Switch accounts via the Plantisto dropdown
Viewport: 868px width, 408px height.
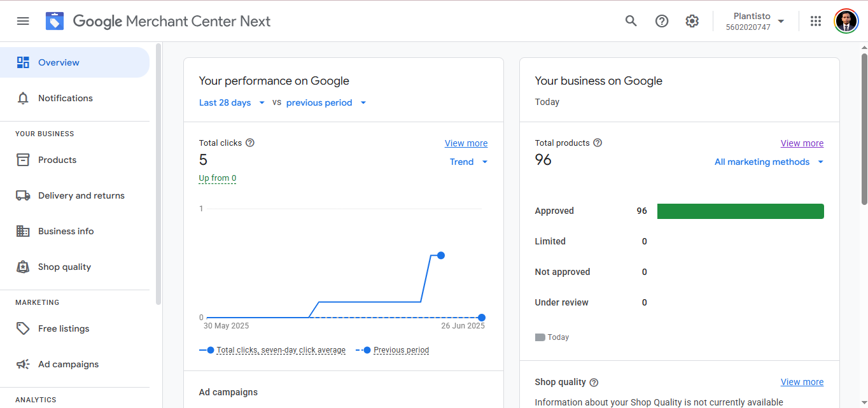pos(755,21)
